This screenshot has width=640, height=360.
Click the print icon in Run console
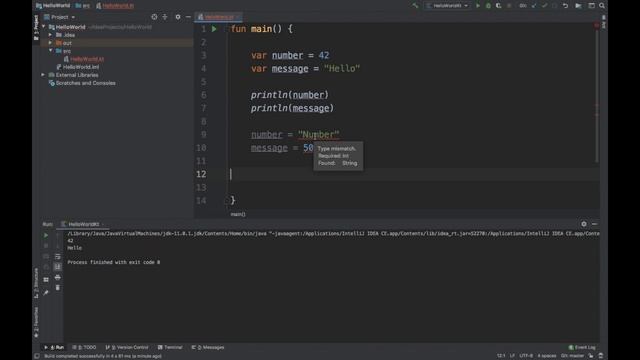click(x=58, y=278)
